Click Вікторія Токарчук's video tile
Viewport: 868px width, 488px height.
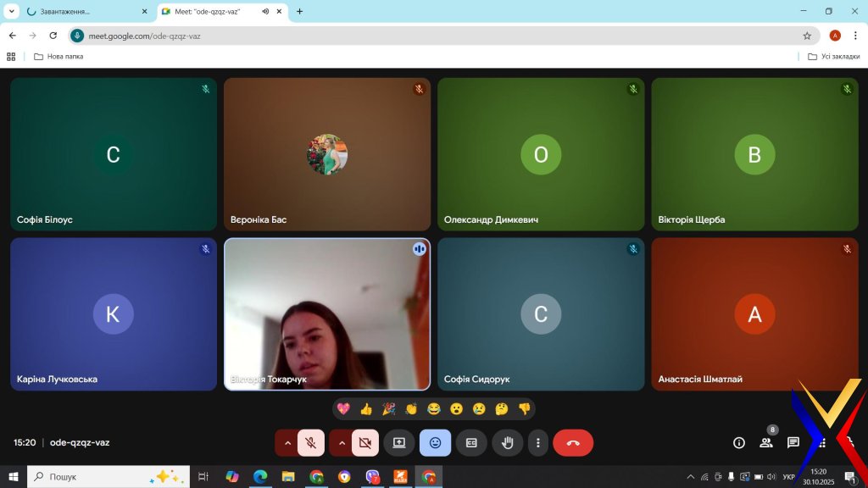pyautogui.click(x=326, y=313)
